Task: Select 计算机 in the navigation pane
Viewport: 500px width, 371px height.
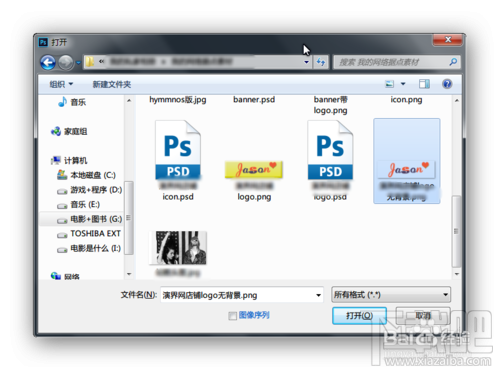Action: (75, 160)
